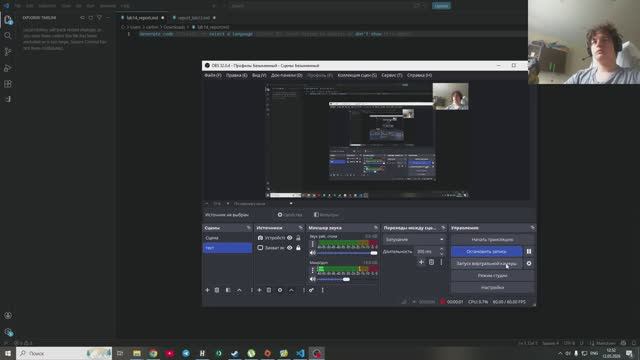Open transitions more options dots
The height and width of the screenshot is (360, 640).
click(x=441, y=262)
